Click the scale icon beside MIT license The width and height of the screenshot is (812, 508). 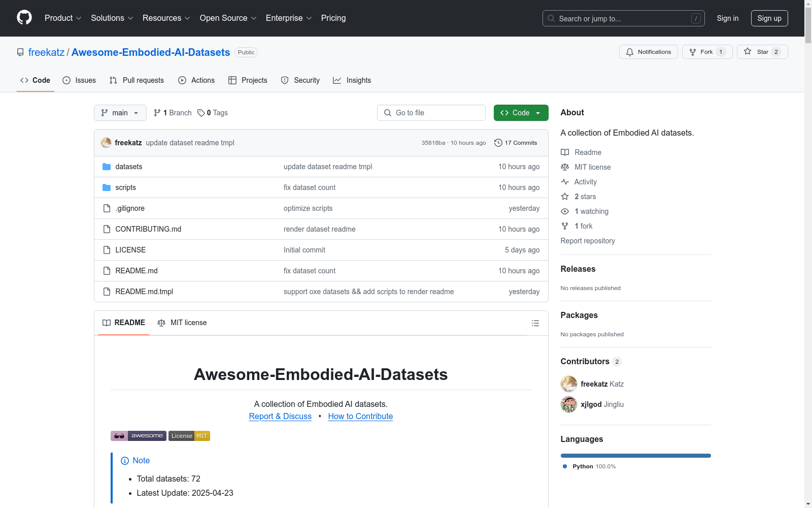point(565,167)
